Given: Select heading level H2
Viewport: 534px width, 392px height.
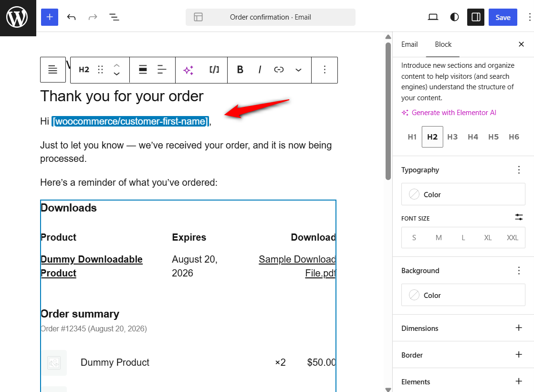Looking at the screenshot, I should tap(432, 137).
